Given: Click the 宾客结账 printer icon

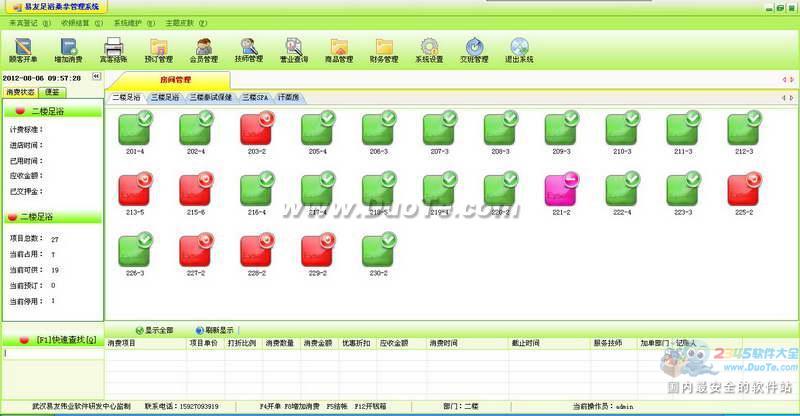Looking at the screenshot, I should pyautogui.click(x=114, y=49).
